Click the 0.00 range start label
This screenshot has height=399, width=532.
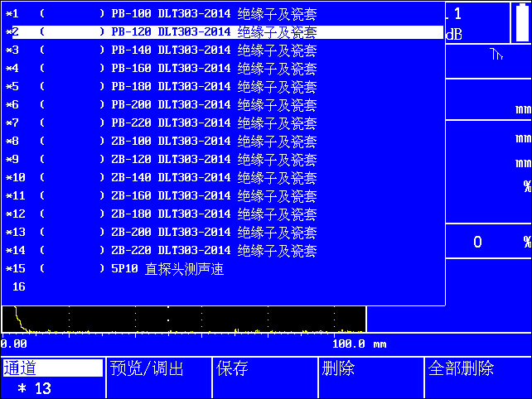(14, 344)
